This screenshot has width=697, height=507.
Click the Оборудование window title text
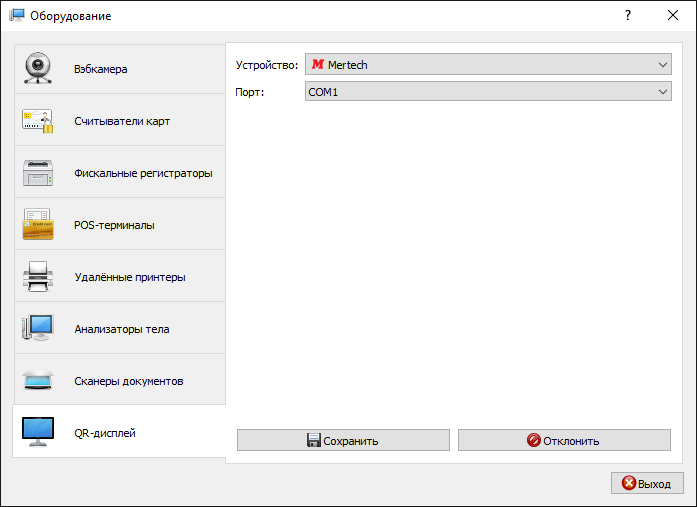click(71, 16)
